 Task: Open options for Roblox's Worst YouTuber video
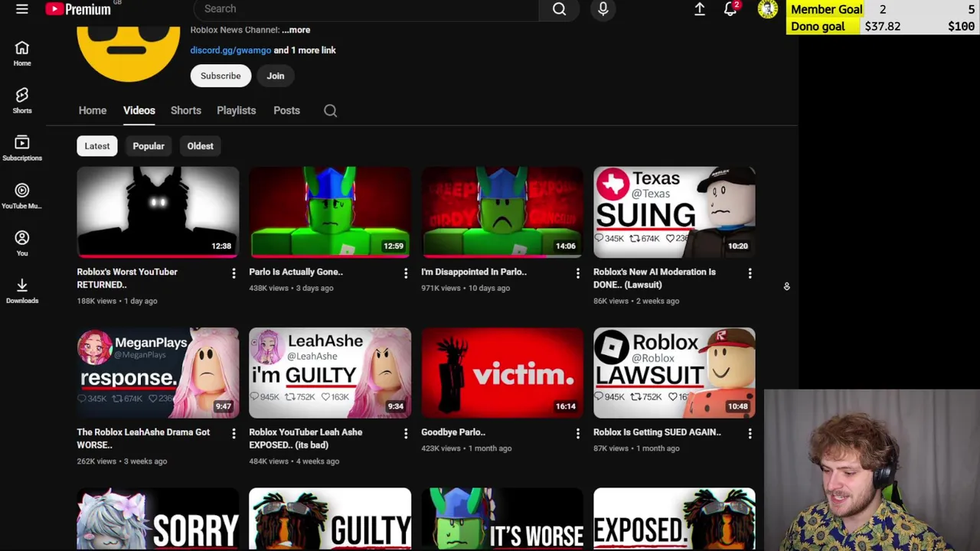(x=234, y=273)
